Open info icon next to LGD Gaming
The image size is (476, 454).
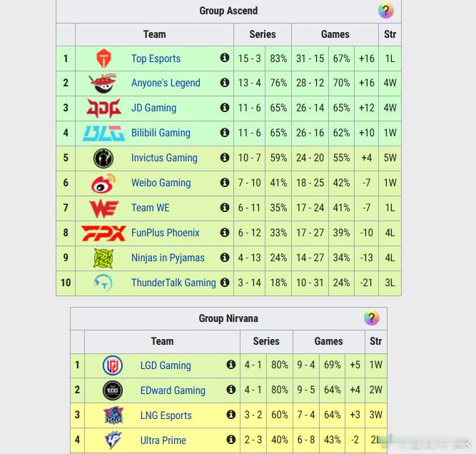pos(231,365)
